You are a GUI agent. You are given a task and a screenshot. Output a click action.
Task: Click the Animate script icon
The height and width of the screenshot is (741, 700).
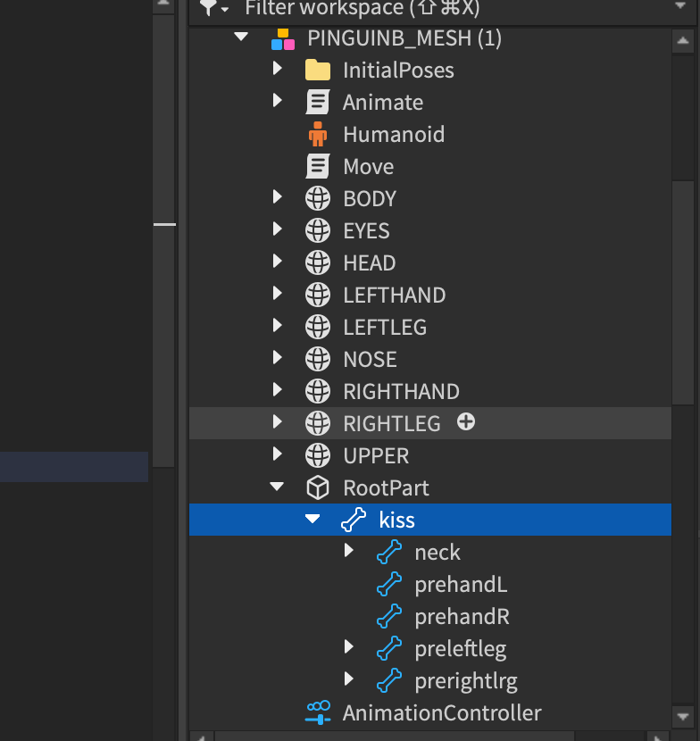317,103
